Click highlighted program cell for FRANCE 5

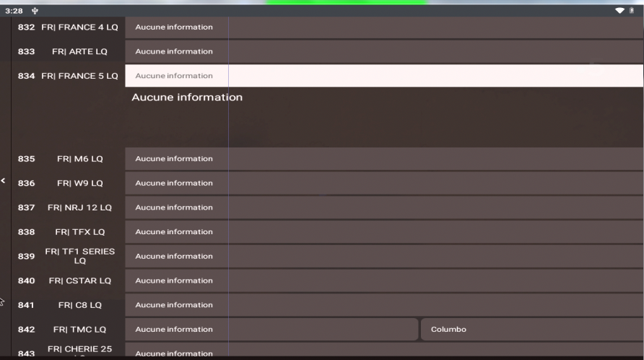[383, 76]
